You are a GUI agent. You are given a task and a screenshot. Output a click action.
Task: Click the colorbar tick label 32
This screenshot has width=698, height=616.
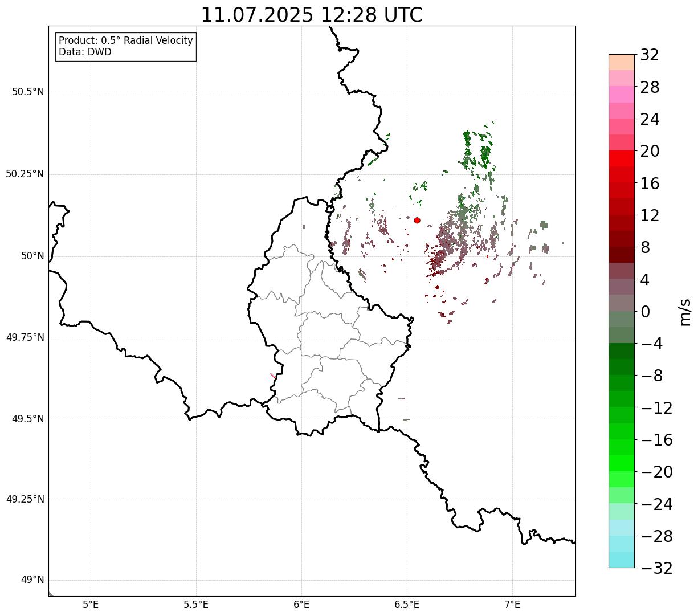650,55
